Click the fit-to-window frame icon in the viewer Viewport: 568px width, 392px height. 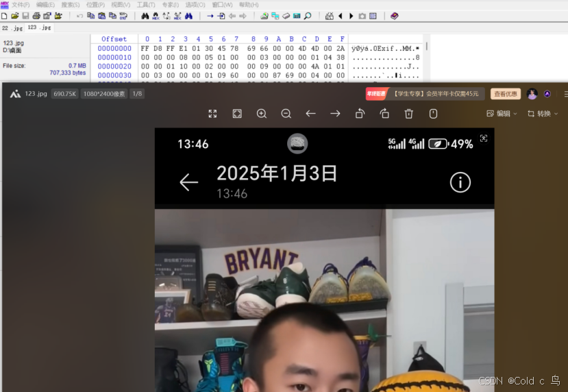pyautogui.click(x=237, y=114)
